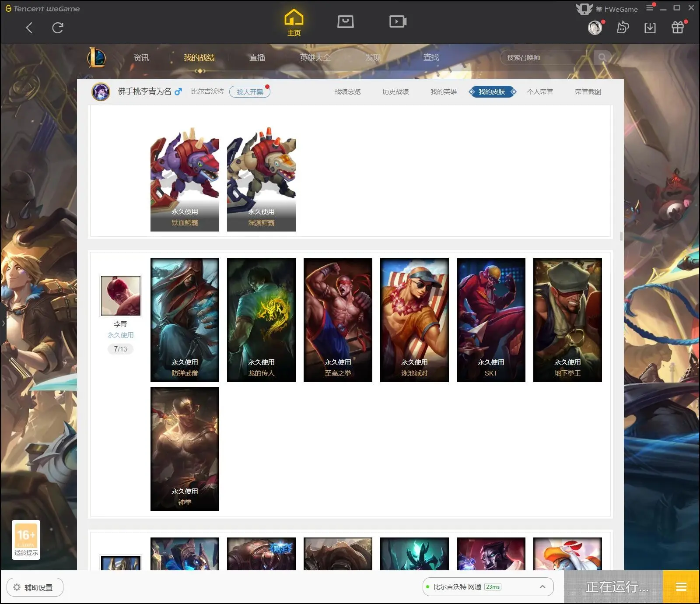Switch to the 英雄大全 tab

(315, 58)
